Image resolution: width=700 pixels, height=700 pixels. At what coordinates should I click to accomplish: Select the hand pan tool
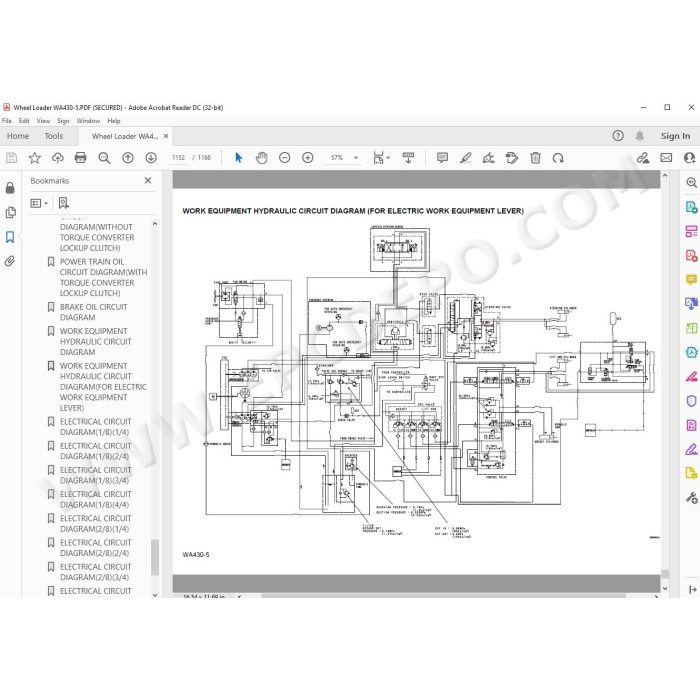click(262, 158)
